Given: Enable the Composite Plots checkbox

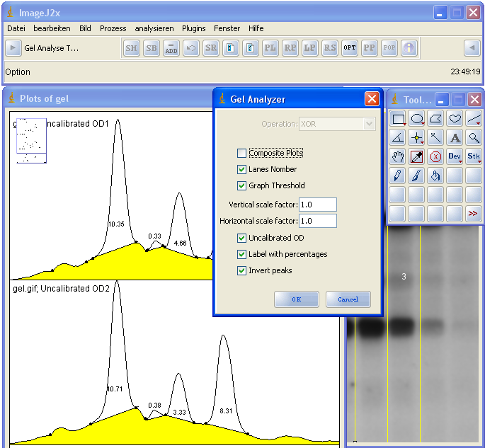Looking at the screenshot, I should tap(241, 153).
